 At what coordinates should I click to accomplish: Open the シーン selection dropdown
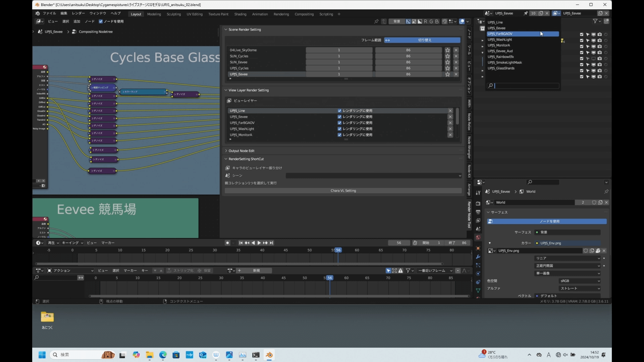tap(374, 176)
